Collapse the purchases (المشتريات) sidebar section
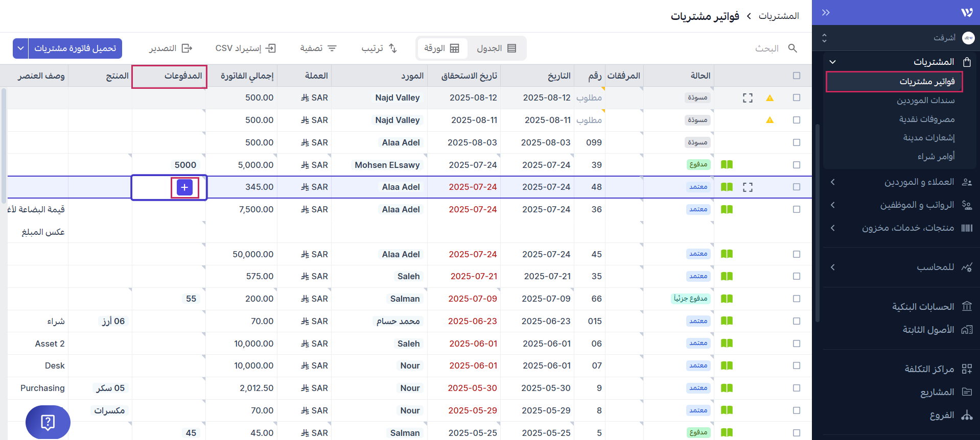The image size is (980, 440). tap(832, 62)
